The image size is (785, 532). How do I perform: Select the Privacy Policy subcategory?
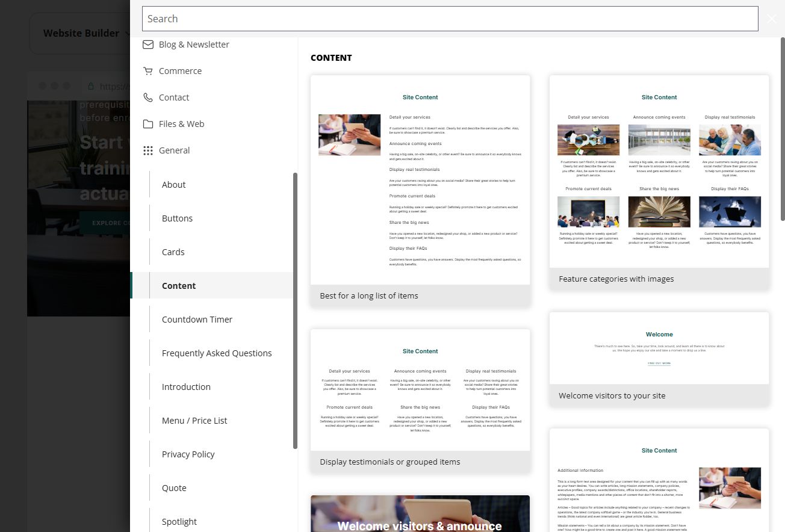(211, 454)
